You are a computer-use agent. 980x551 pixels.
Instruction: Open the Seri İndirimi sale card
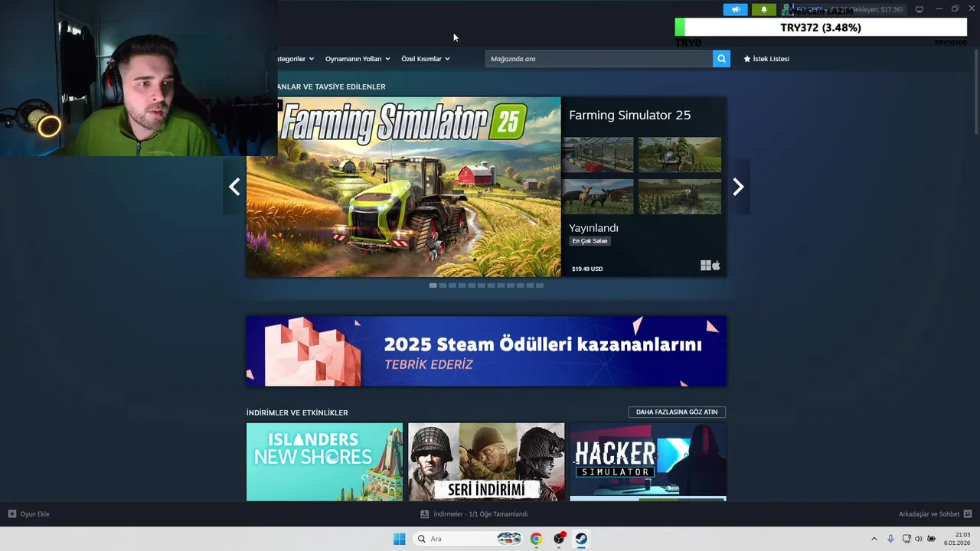486,462
